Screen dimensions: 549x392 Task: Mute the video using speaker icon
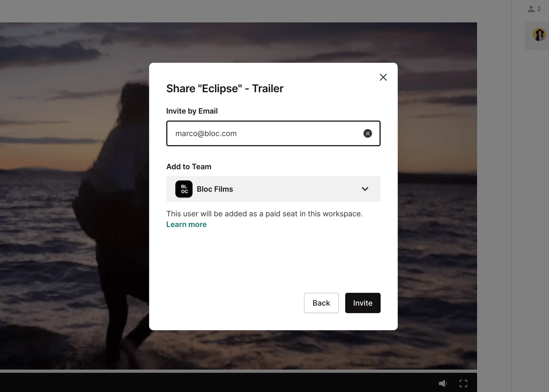(443, 383)
